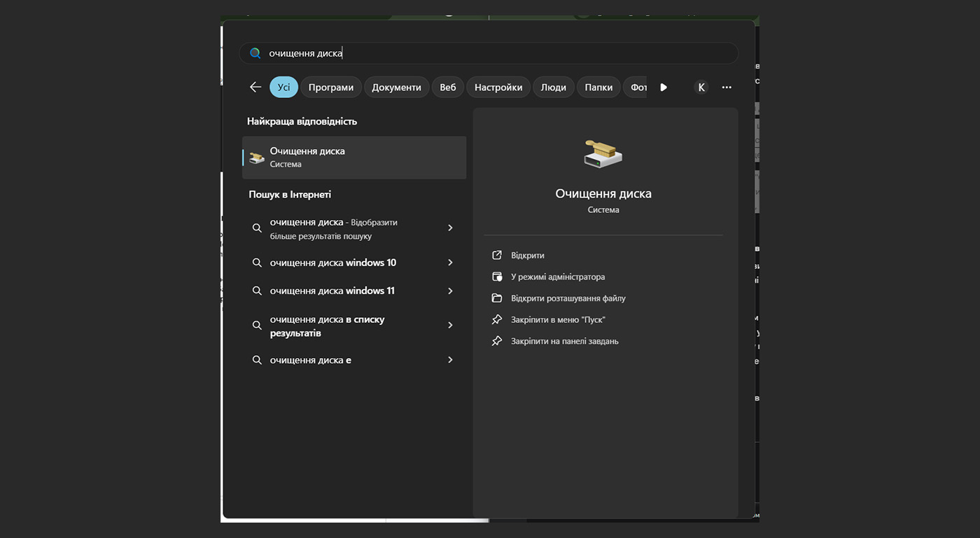Click the 'Найкраща відповідність' heading
The width and height of the screenshot is (980, 538).
pos(302,121)
